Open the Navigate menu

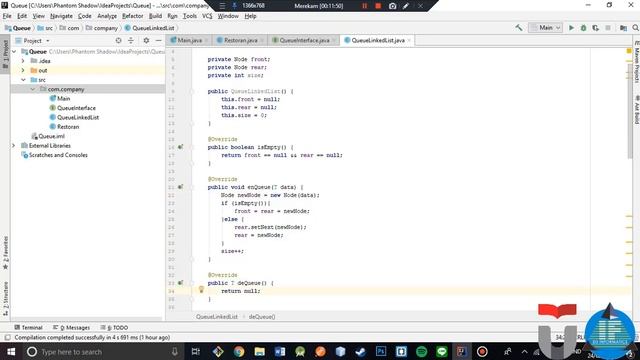(x=61, y=16)
